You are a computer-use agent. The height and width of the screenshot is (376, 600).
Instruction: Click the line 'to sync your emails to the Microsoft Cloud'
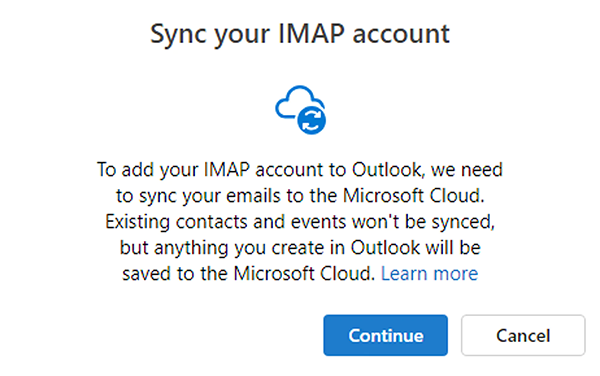point(300,195)
